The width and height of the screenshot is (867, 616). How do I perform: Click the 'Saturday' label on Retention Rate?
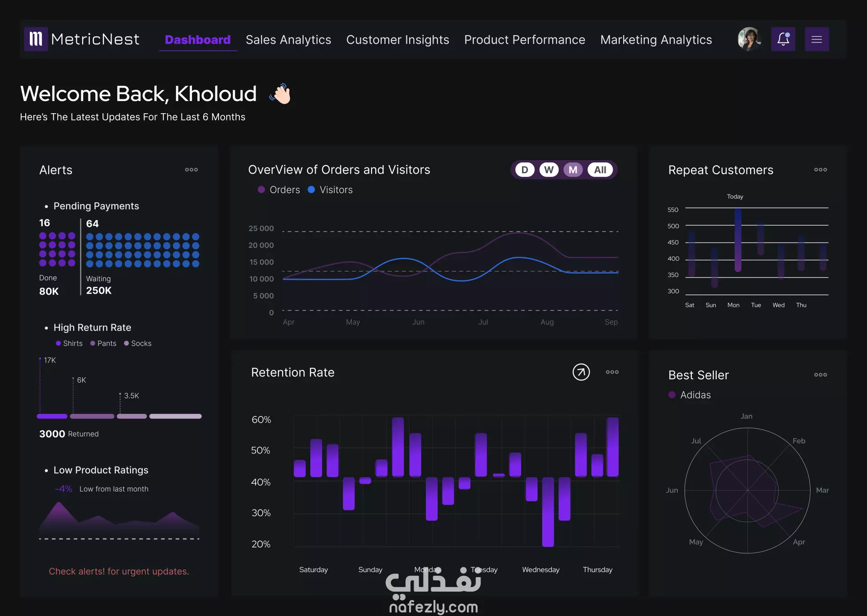(313, 570)
